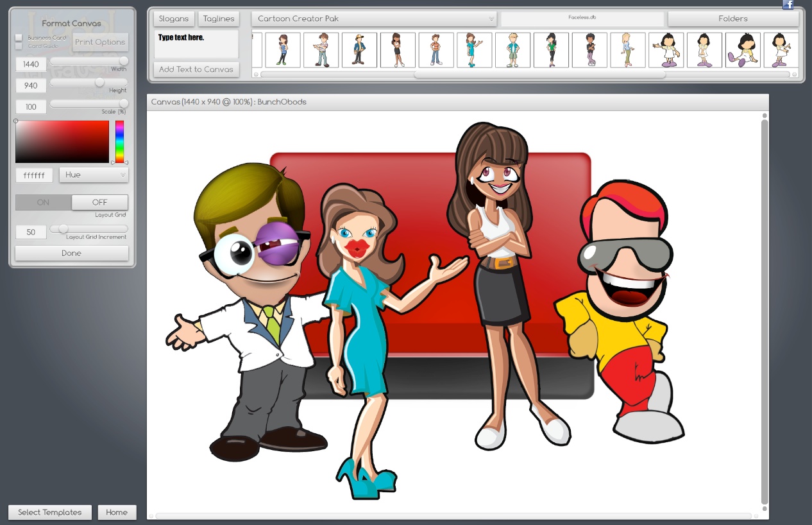Pick the crouching girl with purple shoes icon
The width and height of the screenshot is (812, 525).
(743, 49)
